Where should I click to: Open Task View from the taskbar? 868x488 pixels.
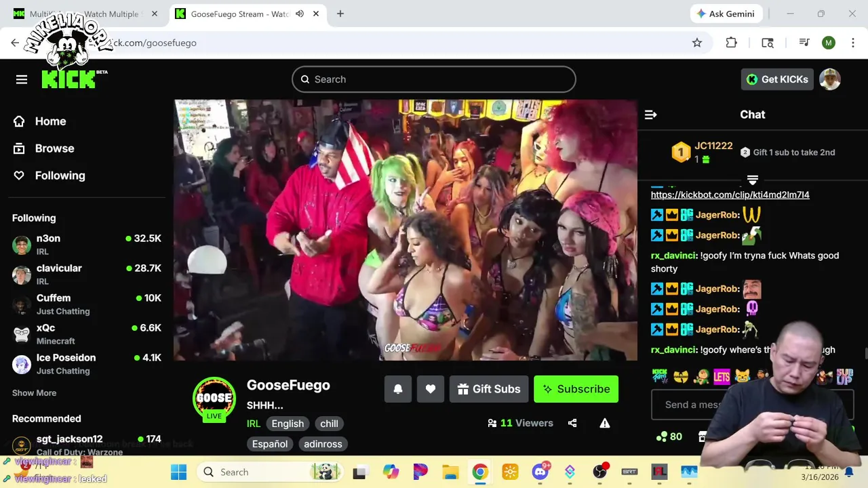[359, 472]
